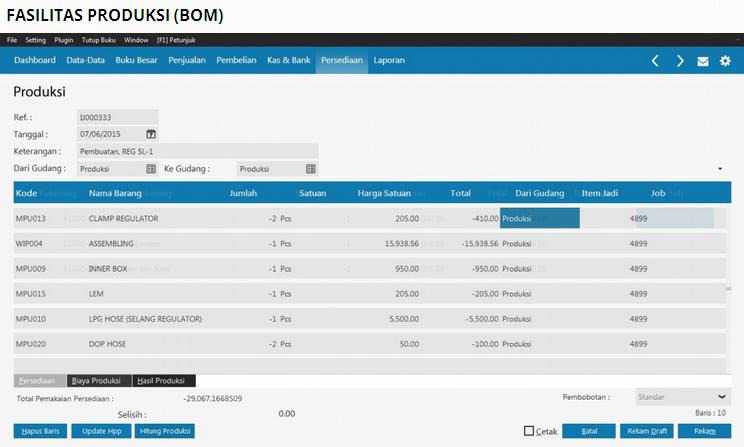Click the Dari Gudang lookup icon
The width and height of the screenshot is (744, 447).
tap(151, 169)
